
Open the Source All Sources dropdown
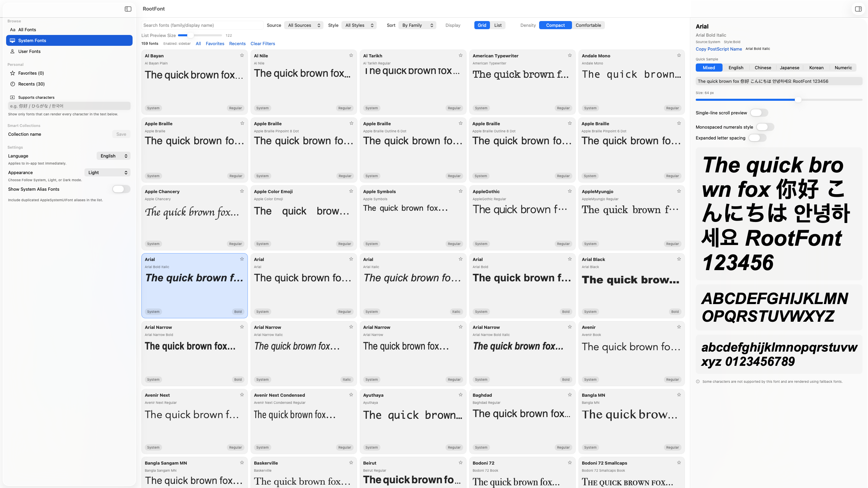coord(304,25)
